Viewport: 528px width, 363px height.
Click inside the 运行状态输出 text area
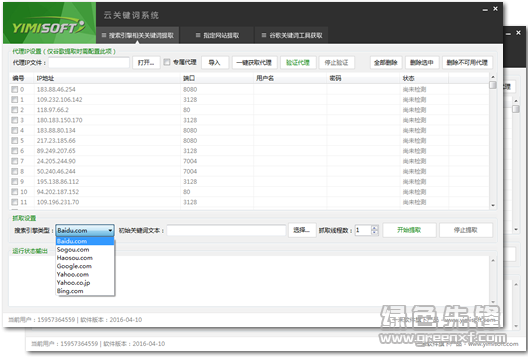click(x=249, y=281)
